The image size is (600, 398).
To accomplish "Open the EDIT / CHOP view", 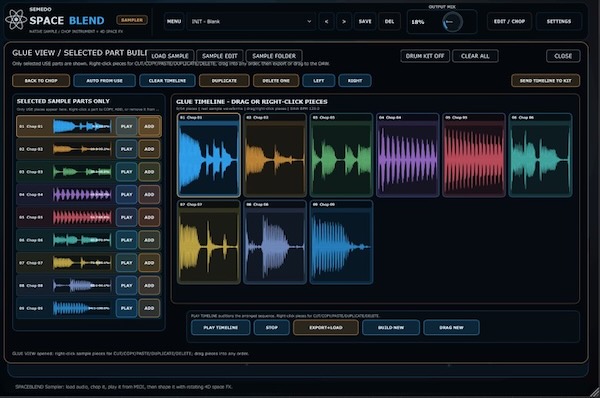I will click(509, 21).
